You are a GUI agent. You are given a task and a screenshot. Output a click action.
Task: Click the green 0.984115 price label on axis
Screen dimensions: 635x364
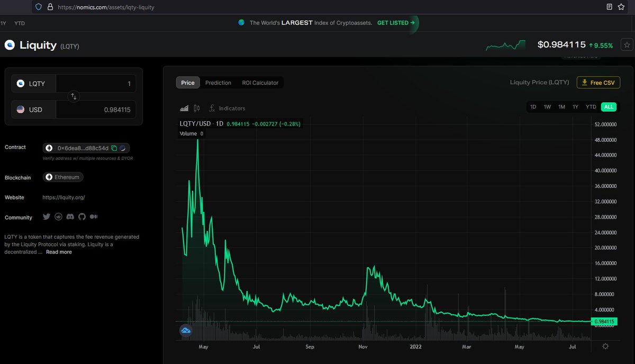tap(603, 321)
